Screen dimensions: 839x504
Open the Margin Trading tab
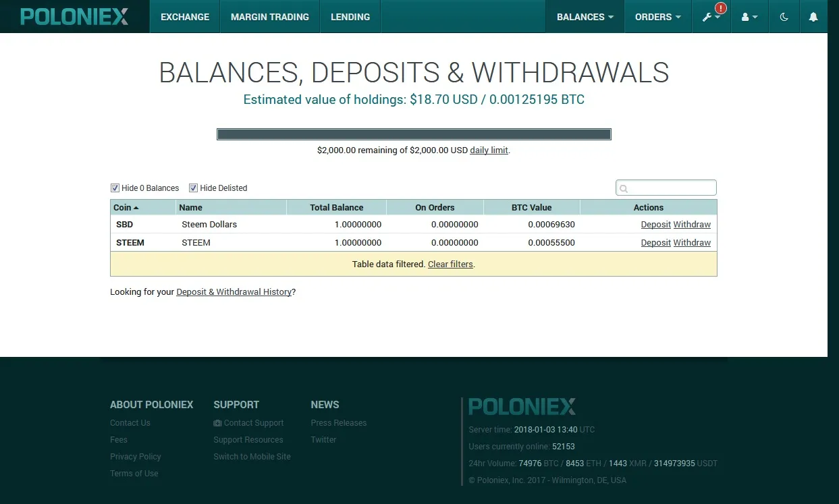270,17
